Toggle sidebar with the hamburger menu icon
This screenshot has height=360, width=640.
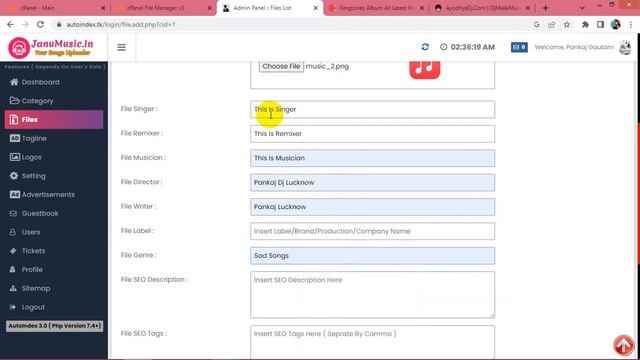[122, 47]
